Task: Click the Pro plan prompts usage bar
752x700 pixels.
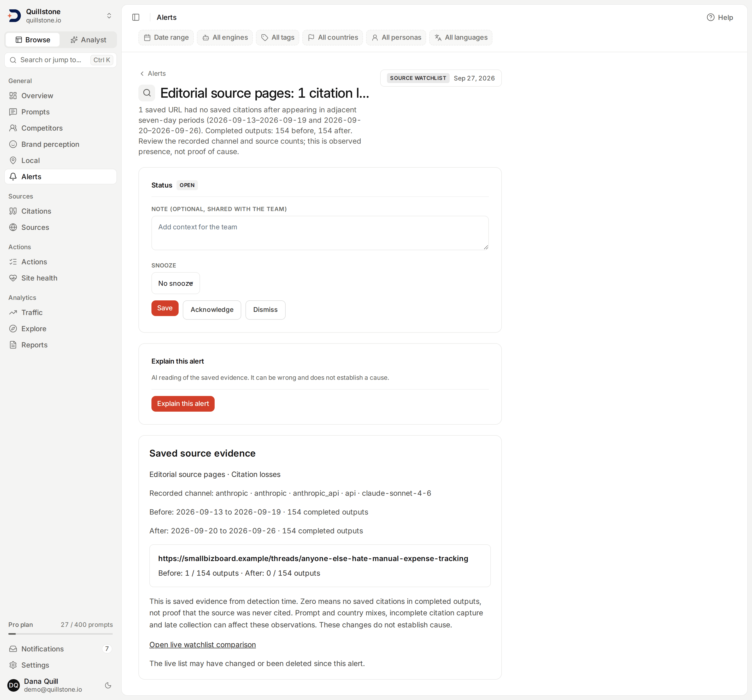Action: (61, 634)
